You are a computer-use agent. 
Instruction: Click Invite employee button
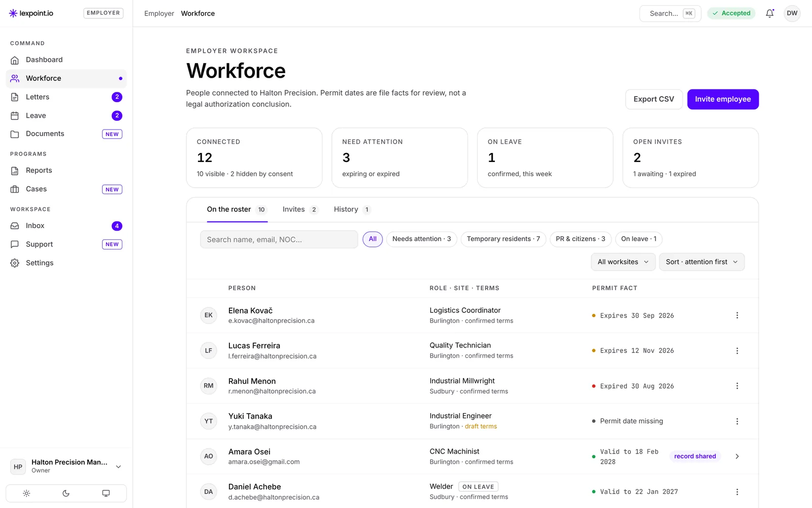click(x=723, y=100)
